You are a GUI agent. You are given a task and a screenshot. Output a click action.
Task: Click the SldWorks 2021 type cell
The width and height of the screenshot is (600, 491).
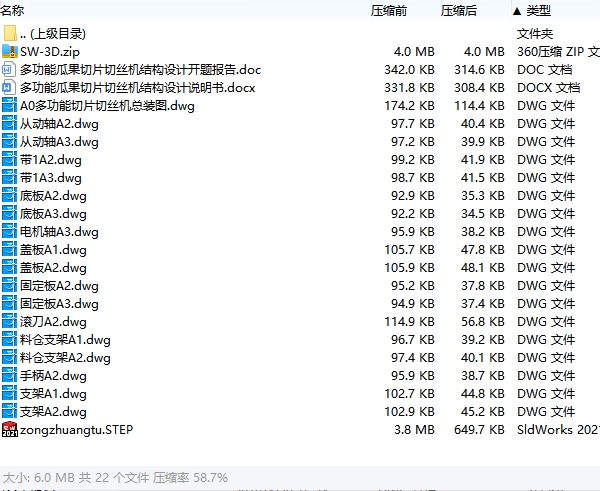click(x=558, y=429)
